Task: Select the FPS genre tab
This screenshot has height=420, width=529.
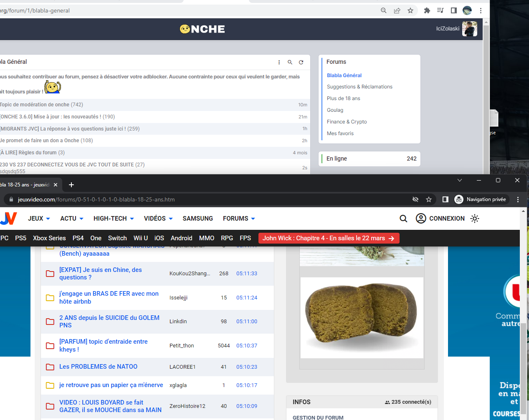Action: tap(246, 238)
